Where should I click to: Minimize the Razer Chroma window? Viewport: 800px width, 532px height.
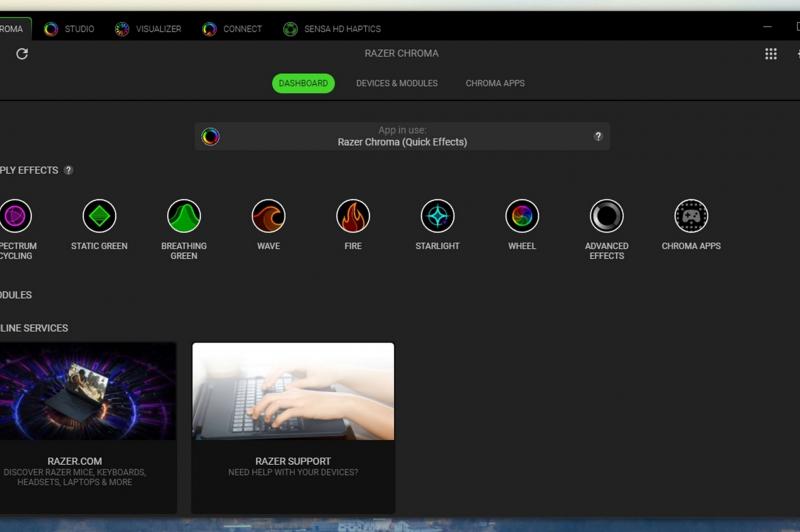coord(767,27)
